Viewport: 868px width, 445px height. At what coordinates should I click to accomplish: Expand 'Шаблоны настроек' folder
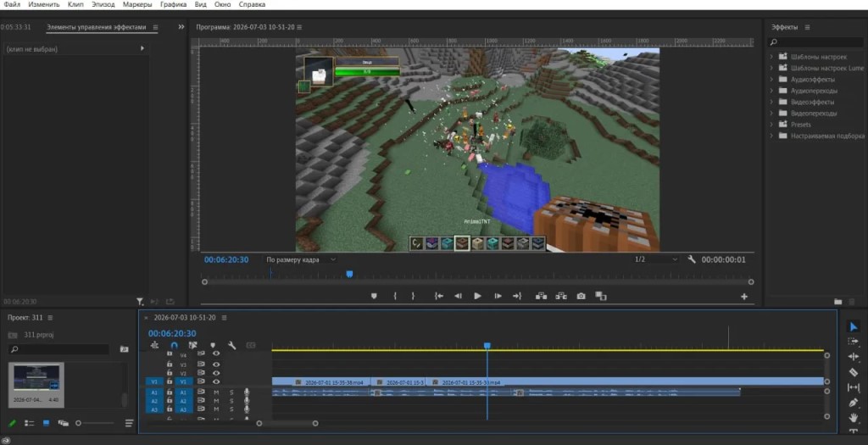click(771, 57)
